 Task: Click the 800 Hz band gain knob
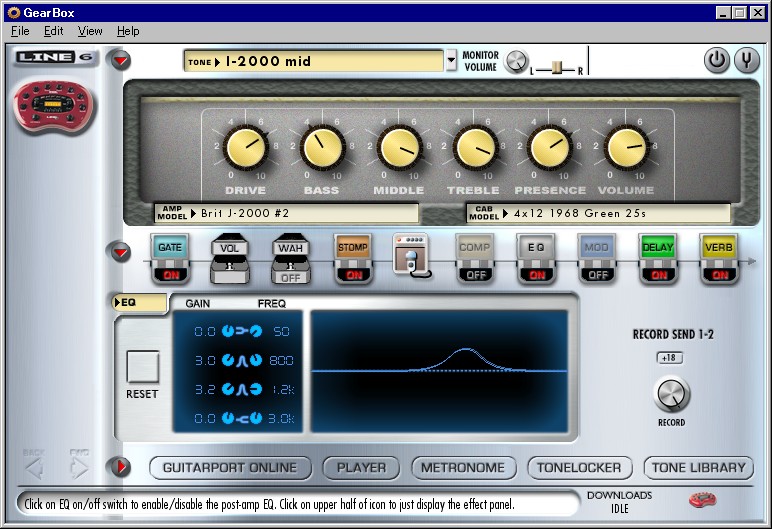227,361
